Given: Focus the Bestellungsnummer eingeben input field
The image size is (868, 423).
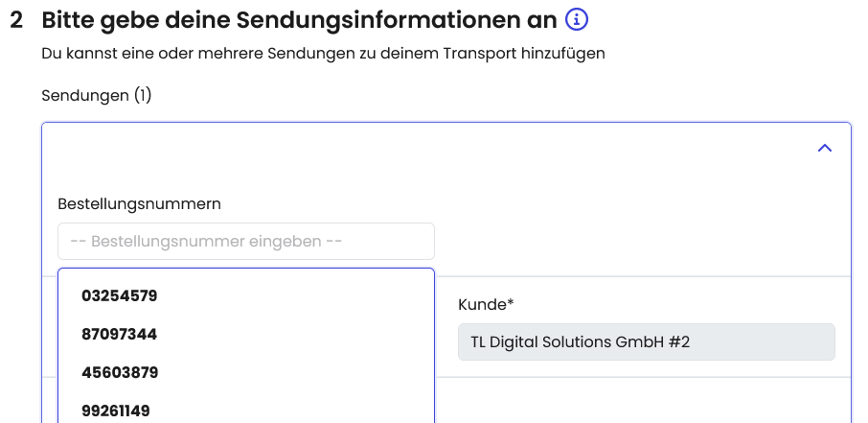Looking at the screenshot, I should (246, 241).
